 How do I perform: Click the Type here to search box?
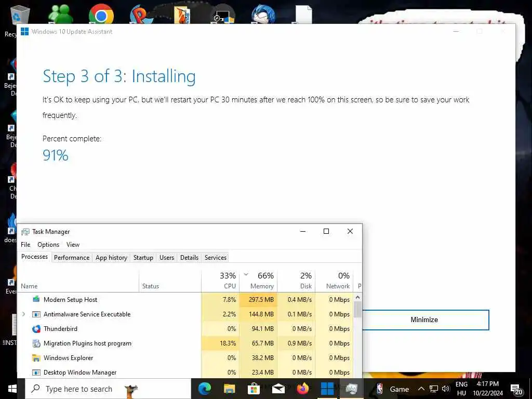(x=108, y=389)
